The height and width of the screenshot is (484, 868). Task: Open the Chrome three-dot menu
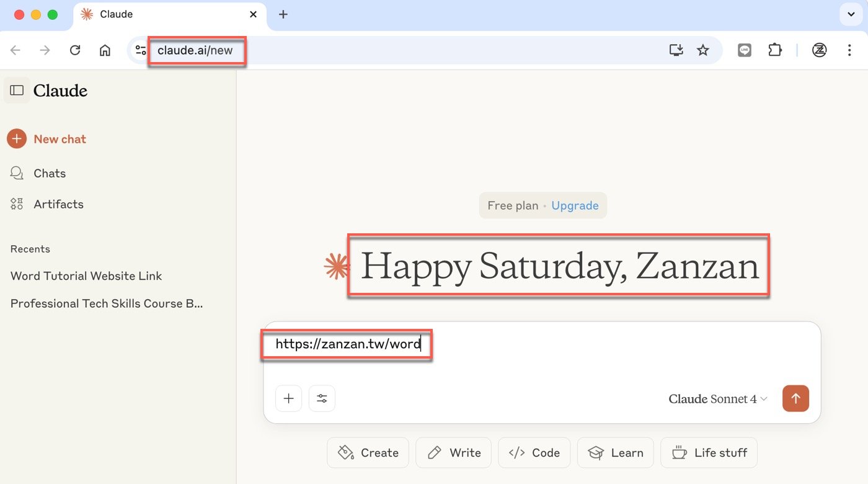[x=849, y=50]
